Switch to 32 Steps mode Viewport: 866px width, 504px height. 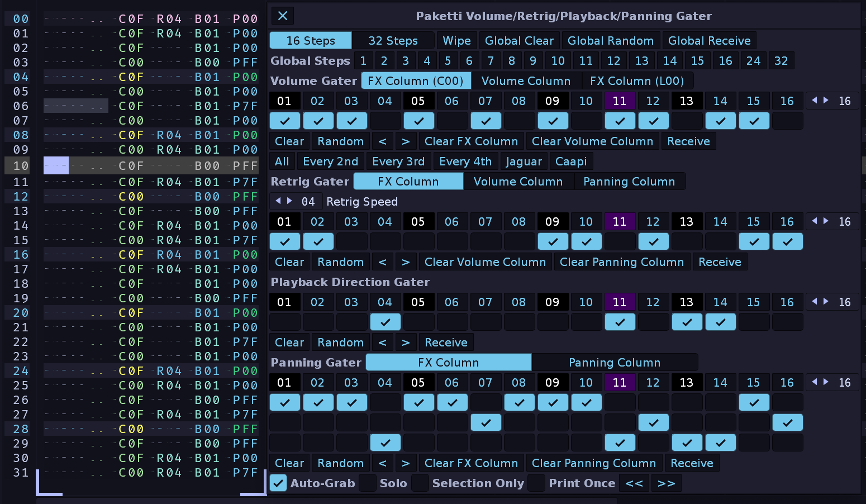[x=393, y=41]
